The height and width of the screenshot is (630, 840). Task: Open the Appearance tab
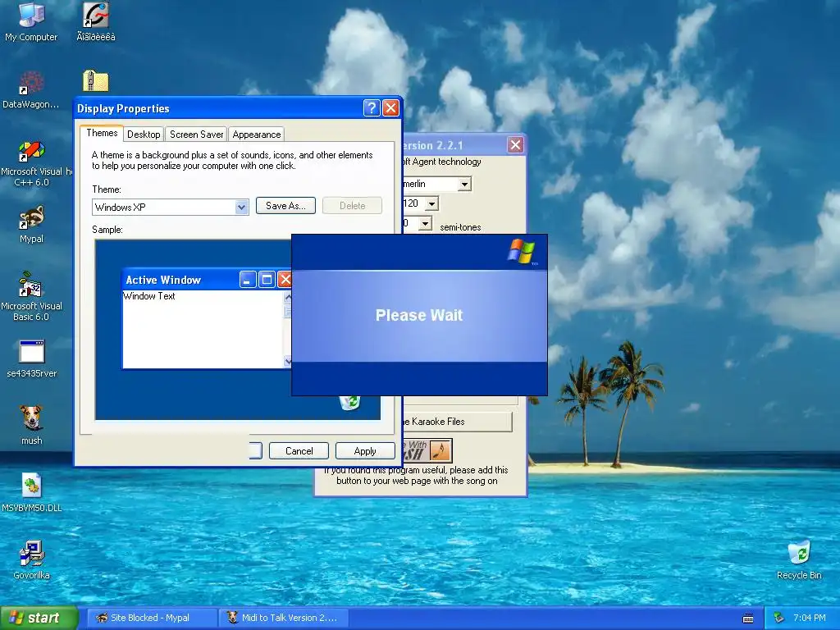256,135
